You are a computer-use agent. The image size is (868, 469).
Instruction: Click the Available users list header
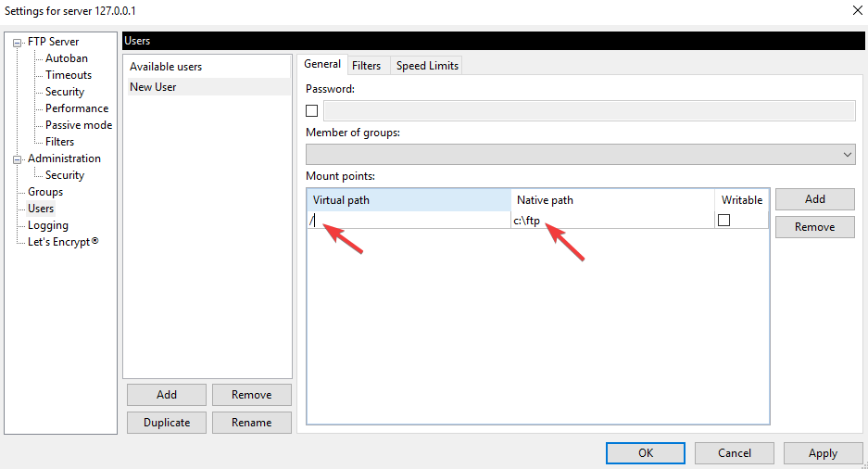coord(208,67)
